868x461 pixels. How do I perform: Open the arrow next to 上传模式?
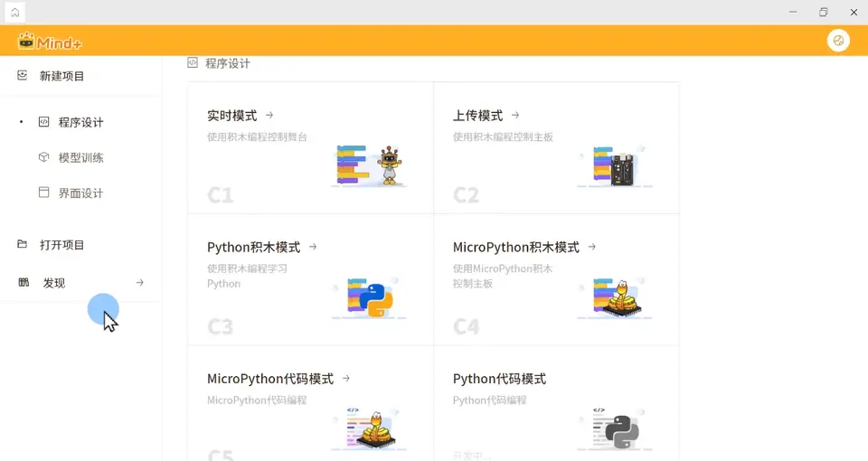click(x=515, y=115)
